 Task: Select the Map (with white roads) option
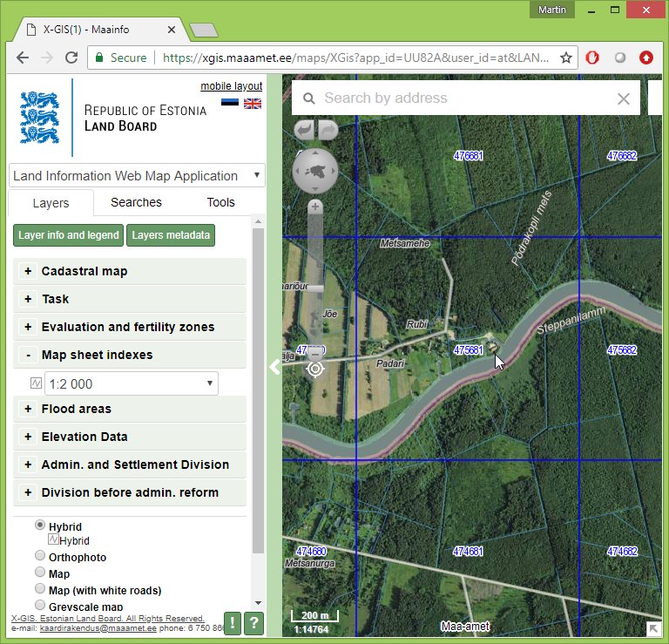(40, 589)
